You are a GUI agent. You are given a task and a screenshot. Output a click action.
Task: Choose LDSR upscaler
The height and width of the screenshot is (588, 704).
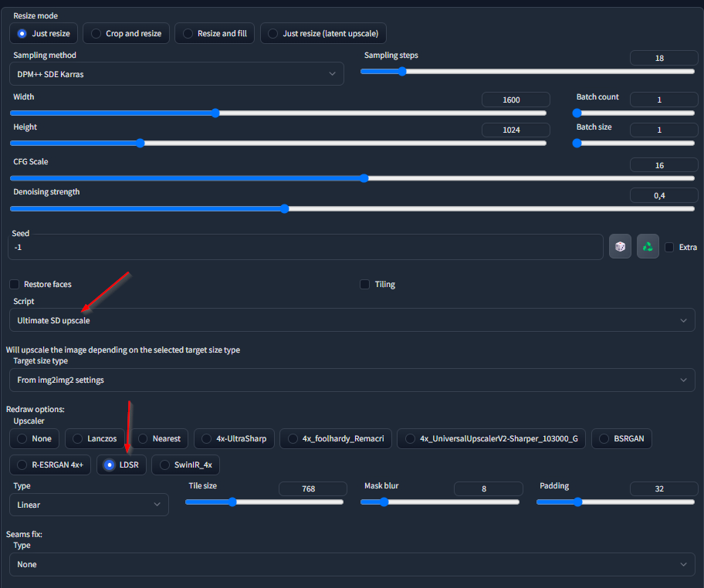click(122, 465)
